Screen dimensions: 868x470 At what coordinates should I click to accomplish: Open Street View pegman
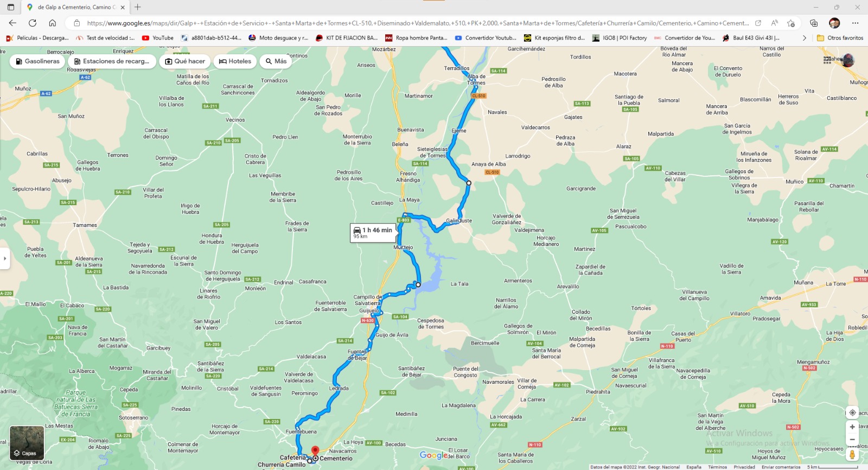852,455
